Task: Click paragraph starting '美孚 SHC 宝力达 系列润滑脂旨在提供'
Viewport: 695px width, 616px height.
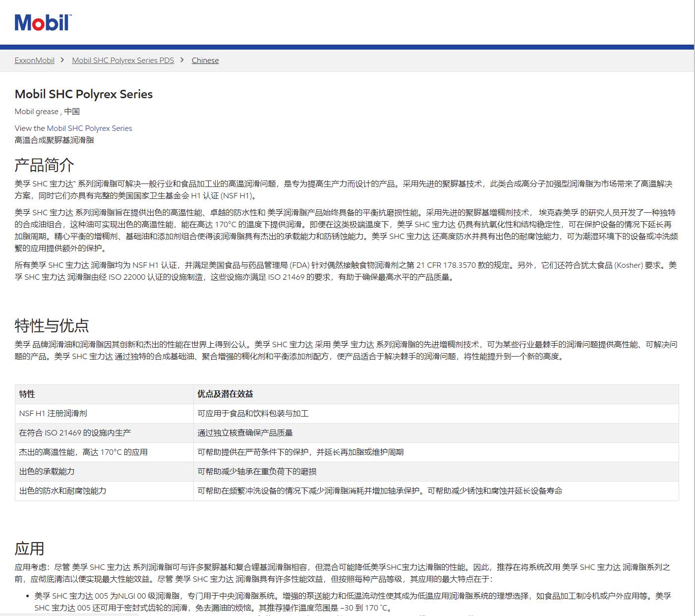Action: 346,231
